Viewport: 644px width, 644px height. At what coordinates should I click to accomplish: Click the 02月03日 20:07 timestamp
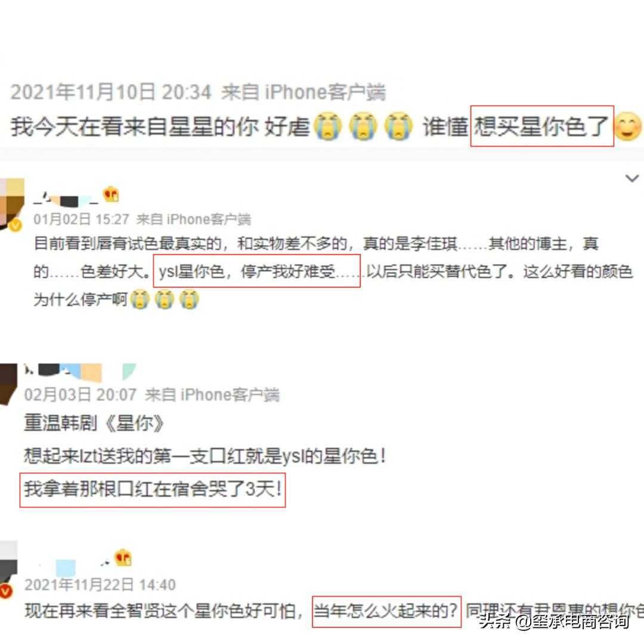pos(80,395)
